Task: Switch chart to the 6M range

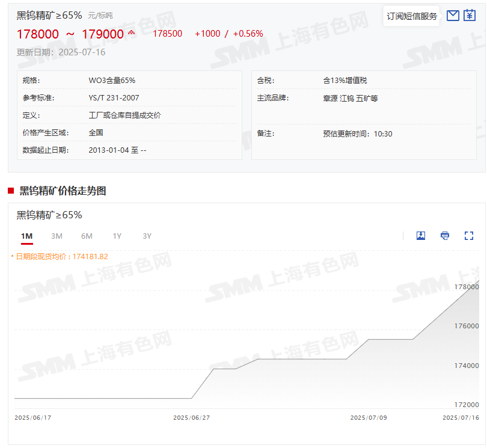Action: 87,236
